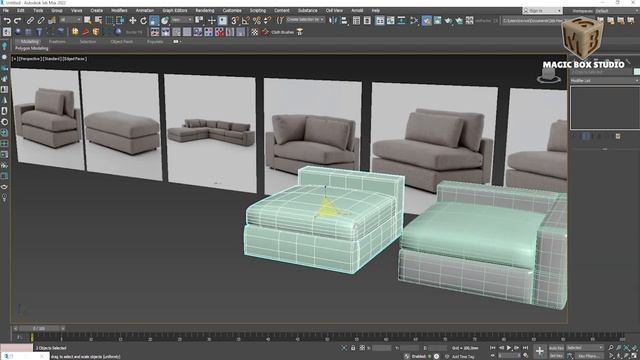Image resolution: width=640 pixels, height=360 pixels.
Task: Toggle Angle Snap
Action: [245, 20]
